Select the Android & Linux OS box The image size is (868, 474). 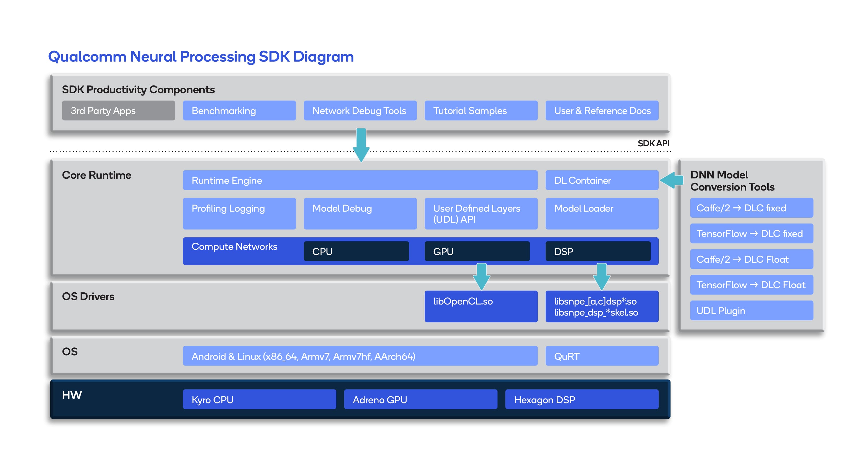pos(360,356)
